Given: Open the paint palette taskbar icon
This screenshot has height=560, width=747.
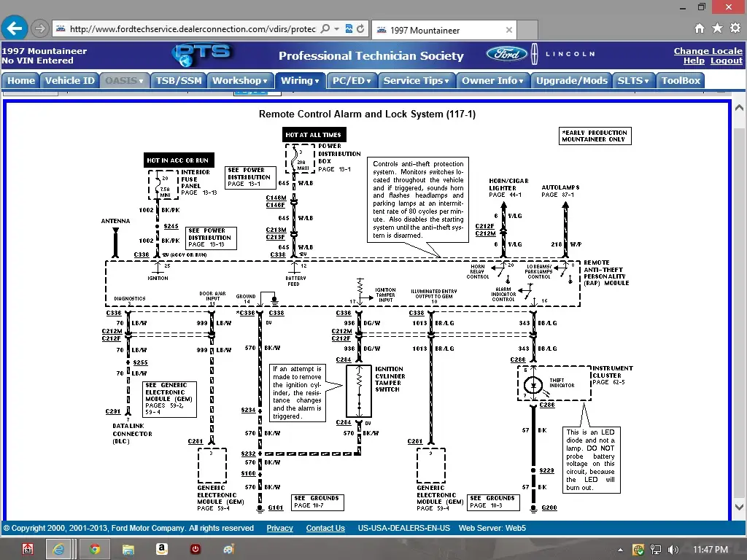Looking at the screenshot, I should [228, 549].
